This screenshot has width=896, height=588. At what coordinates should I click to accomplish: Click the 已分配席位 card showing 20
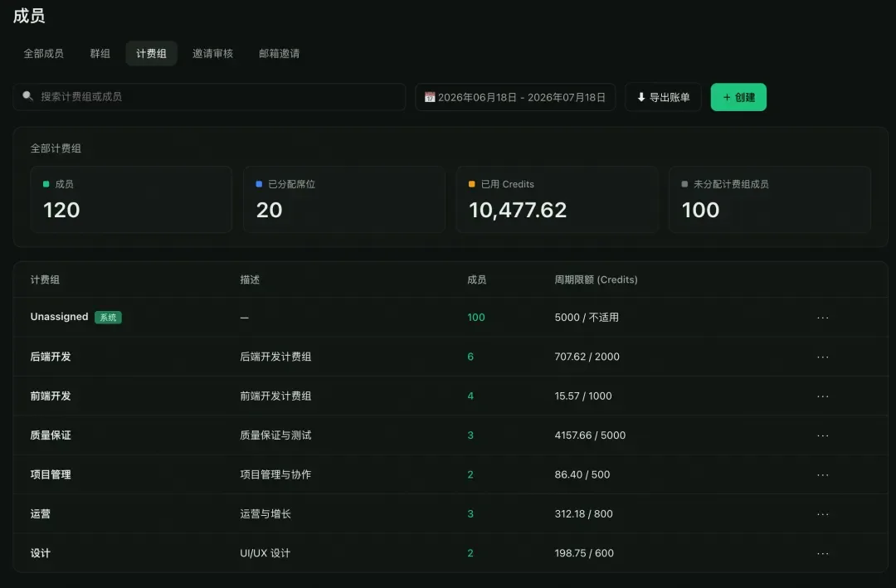(344, 199)
